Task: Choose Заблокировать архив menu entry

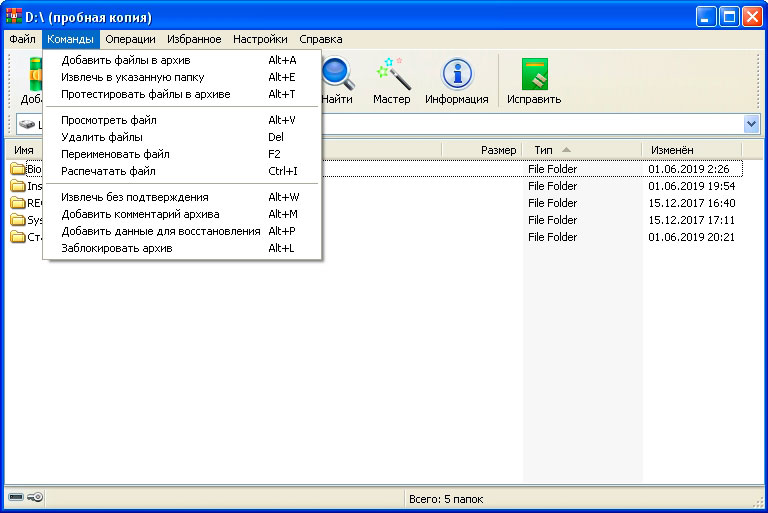Action: pos(182,248)
